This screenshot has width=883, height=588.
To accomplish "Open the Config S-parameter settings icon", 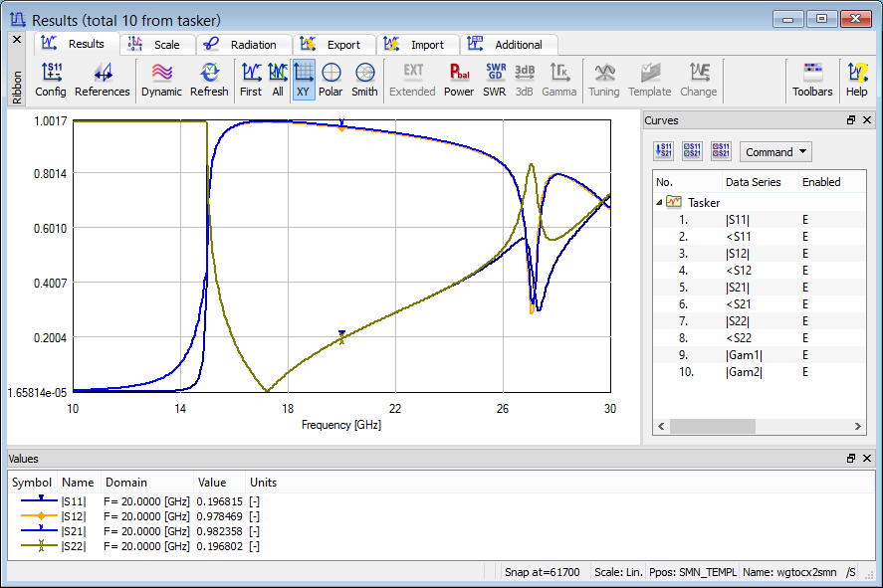I will 51,80.
